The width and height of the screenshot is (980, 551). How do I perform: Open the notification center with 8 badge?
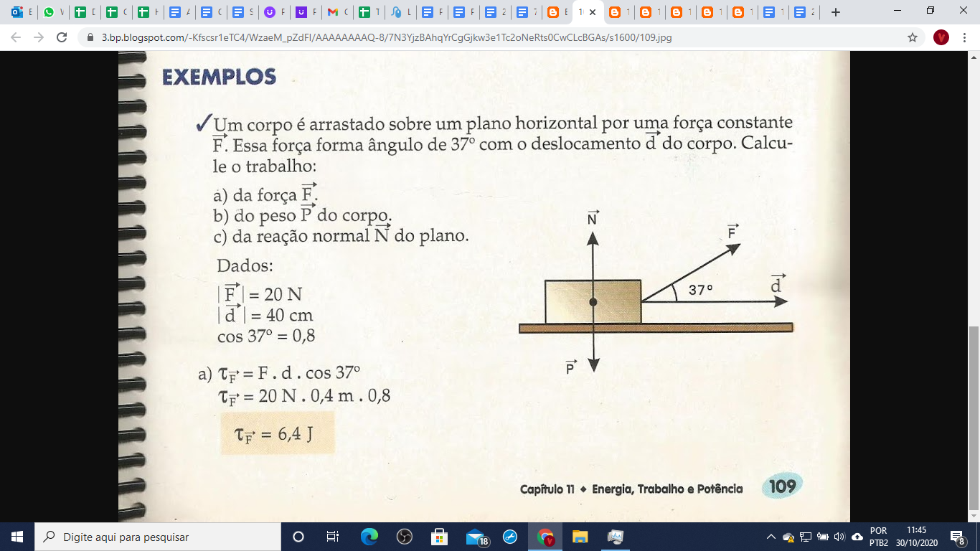click(957, 537)
